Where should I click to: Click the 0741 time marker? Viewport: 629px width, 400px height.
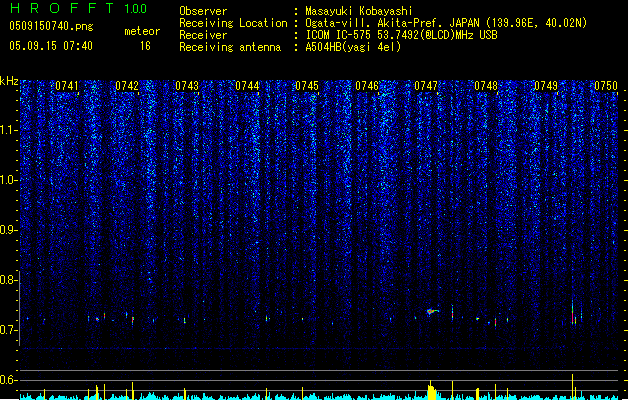point(67,86)
